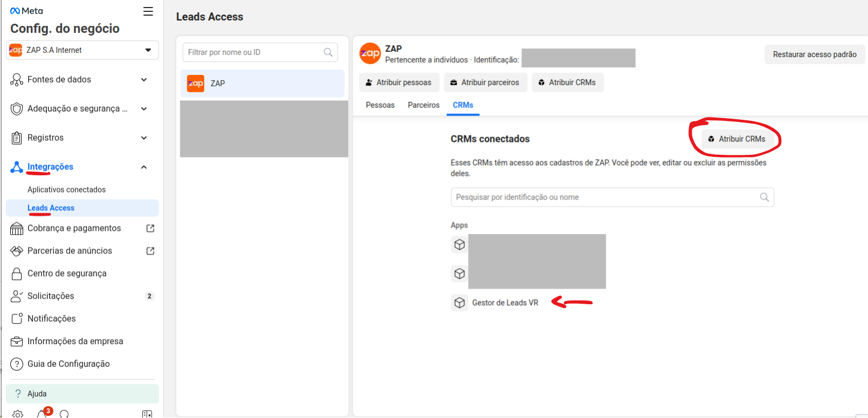868x418 pixels.
Task: Click Atribuir CRMs button below ZAP header
Action: pyautogui.click(x=568, y=83)
